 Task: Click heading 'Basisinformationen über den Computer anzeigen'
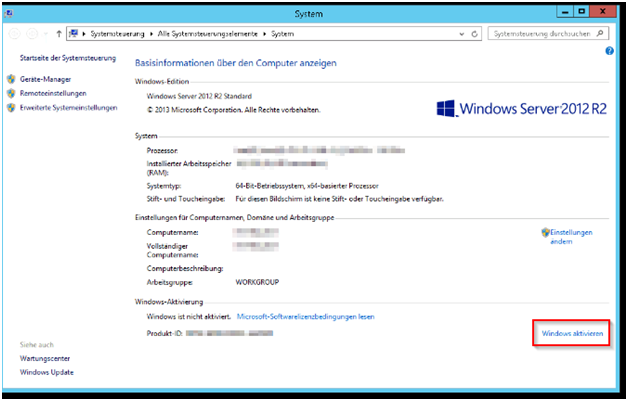click(236, 63)
